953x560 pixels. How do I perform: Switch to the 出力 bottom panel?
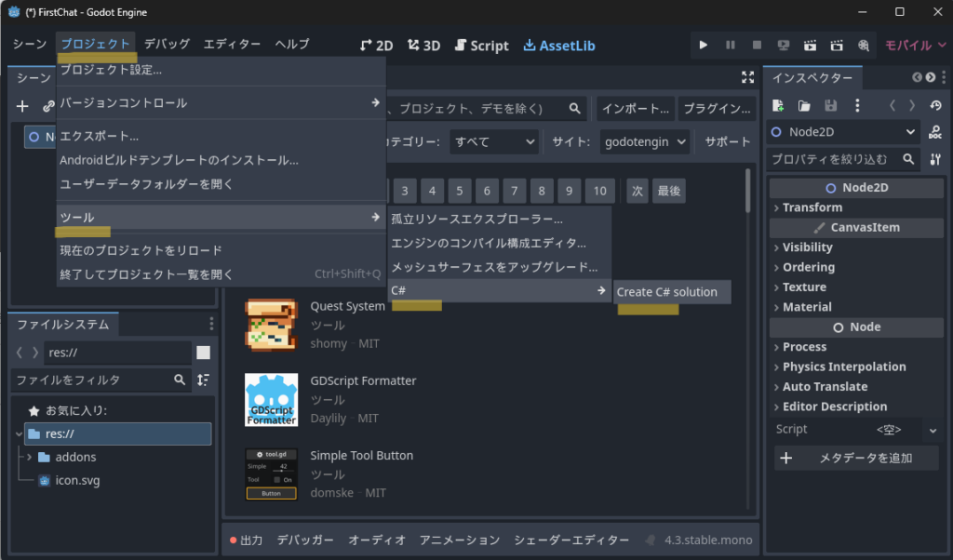(x=246, y=540)
